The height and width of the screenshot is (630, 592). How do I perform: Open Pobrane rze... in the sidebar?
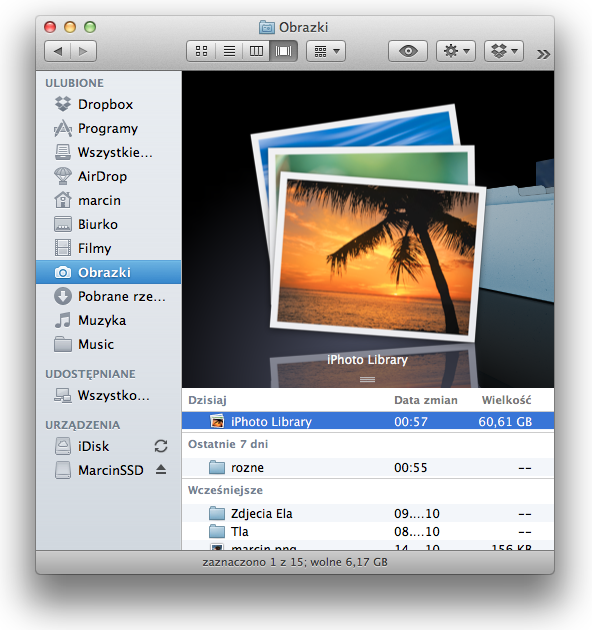click(109, 297)
